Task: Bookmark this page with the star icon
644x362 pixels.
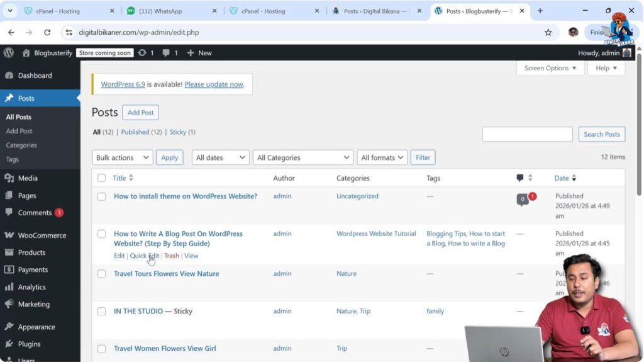Action: pos(548,32)
